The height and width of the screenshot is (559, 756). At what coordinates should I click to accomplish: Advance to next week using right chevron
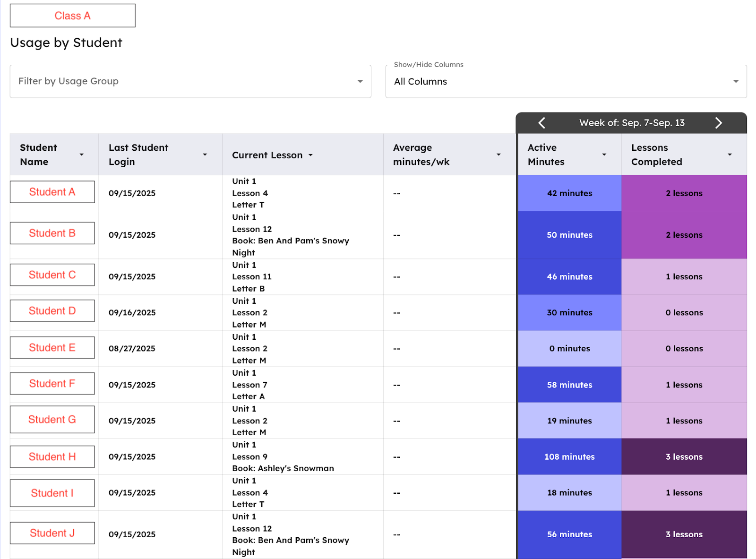coord(718,123)
